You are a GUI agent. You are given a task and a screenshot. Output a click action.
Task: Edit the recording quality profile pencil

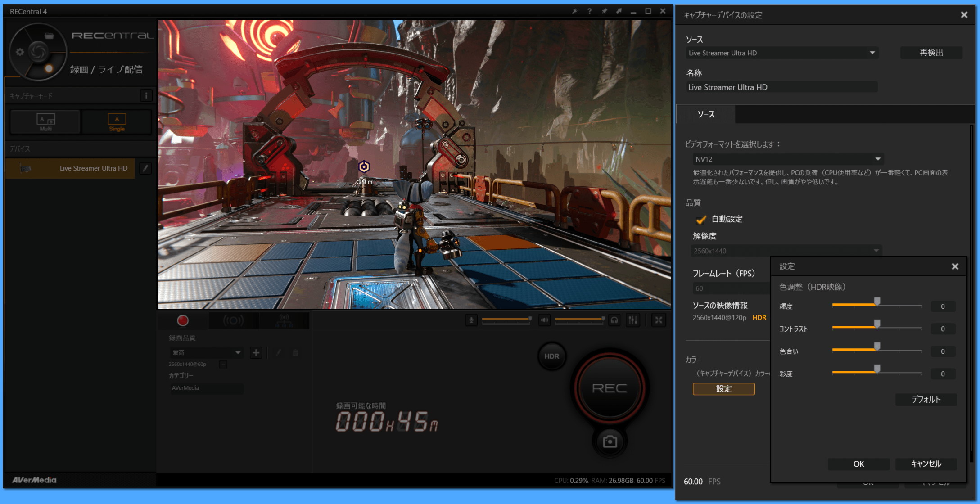pos(278,353)
